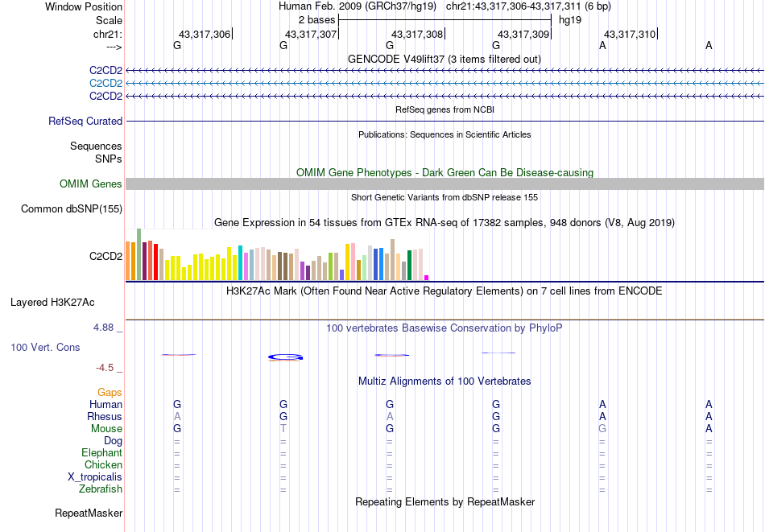Click the Elephant species row label

pos(102,453)
